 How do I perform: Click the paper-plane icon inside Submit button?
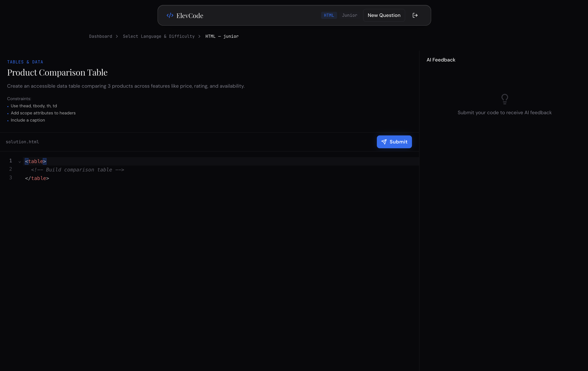click(384, 142)
